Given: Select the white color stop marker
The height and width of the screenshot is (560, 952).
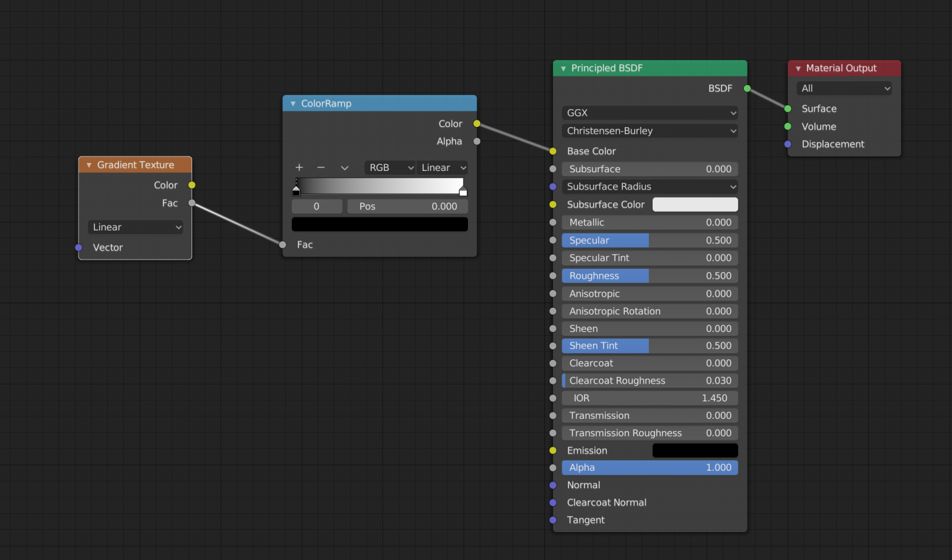Looking at the screenshot, I should pos(463,190).
